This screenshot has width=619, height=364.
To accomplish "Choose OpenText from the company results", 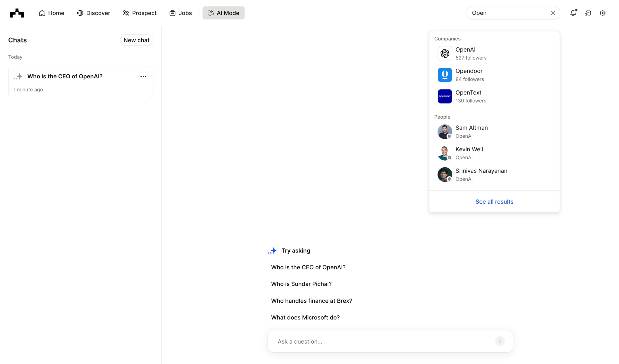I will coord(494,96).
